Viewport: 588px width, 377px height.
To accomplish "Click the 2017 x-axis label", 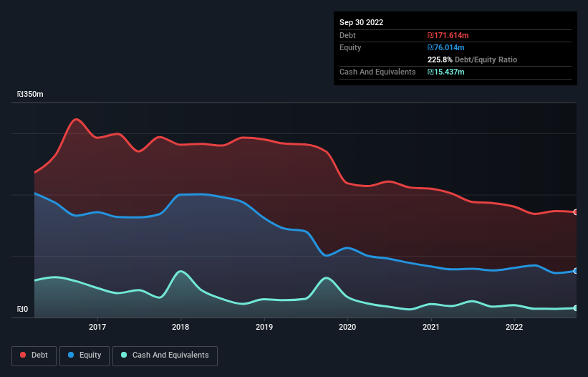I will pos(97,327).
